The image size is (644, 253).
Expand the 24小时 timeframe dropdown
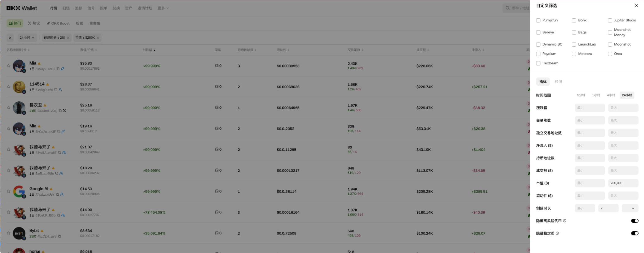pos(27,38)
